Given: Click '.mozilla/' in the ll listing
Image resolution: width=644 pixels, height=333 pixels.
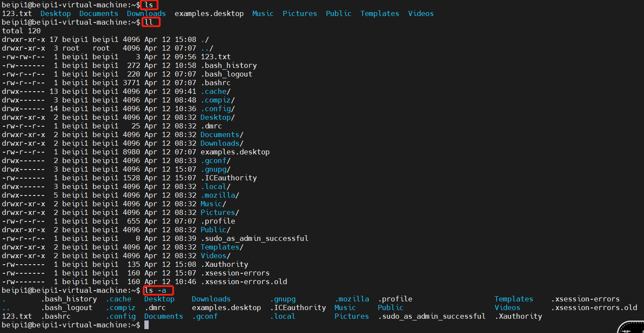Looking at the screenshot, I should click(x=220, y=195).
